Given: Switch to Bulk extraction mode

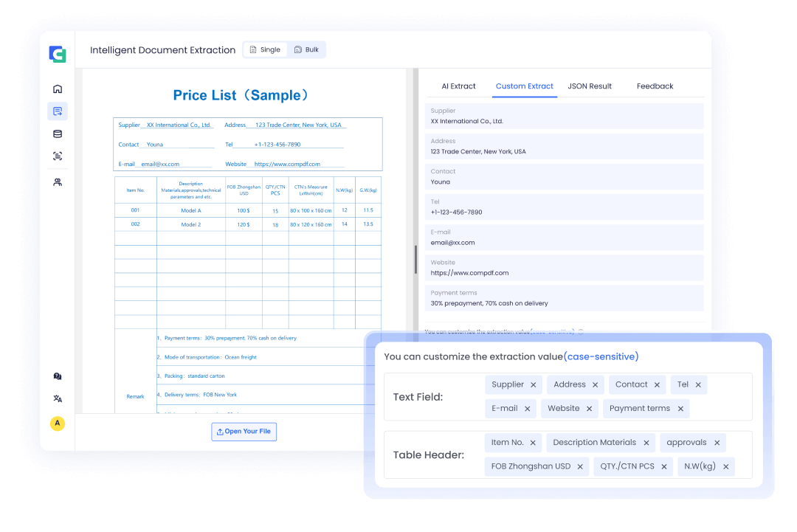Looking at the screenshot, I should (x=306, y=50).
